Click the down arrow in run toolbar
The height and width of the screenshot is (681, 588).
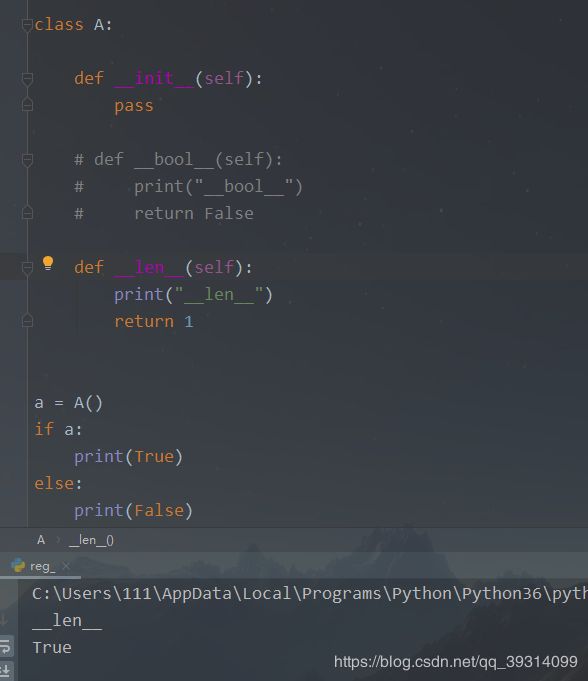click(4, 620)
